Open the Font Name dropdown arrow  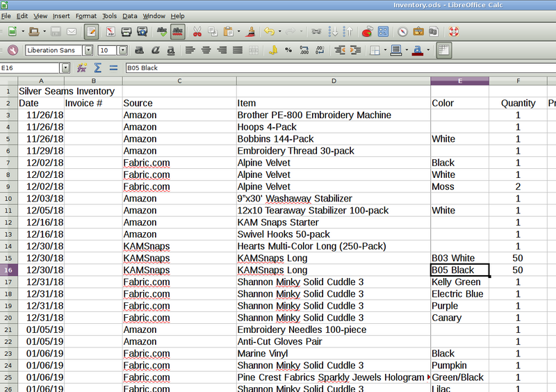(88, 50)
